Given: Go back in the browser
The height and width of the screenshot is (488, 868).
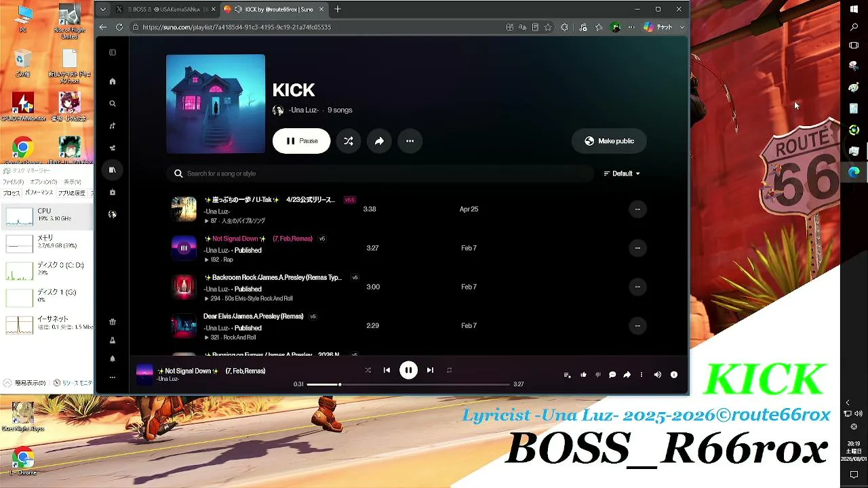Looking at the screenshot, I should click(x=103, y=27).
